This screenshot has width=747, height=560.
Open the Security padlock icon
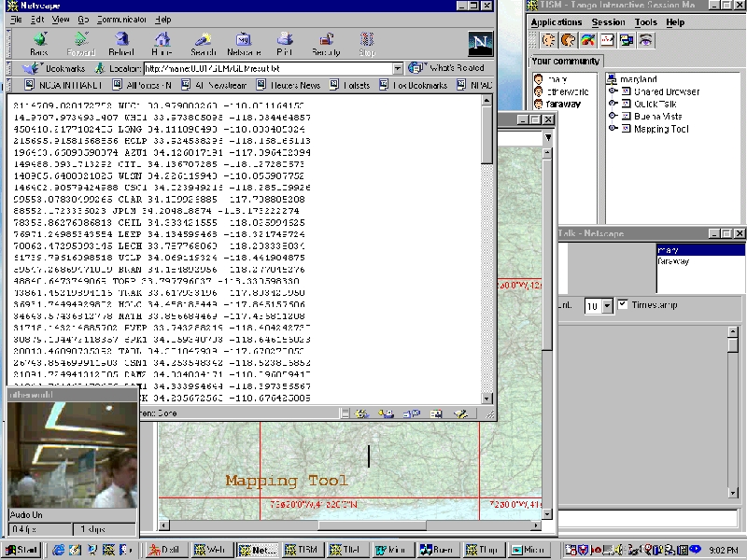(x=326, y=39)
